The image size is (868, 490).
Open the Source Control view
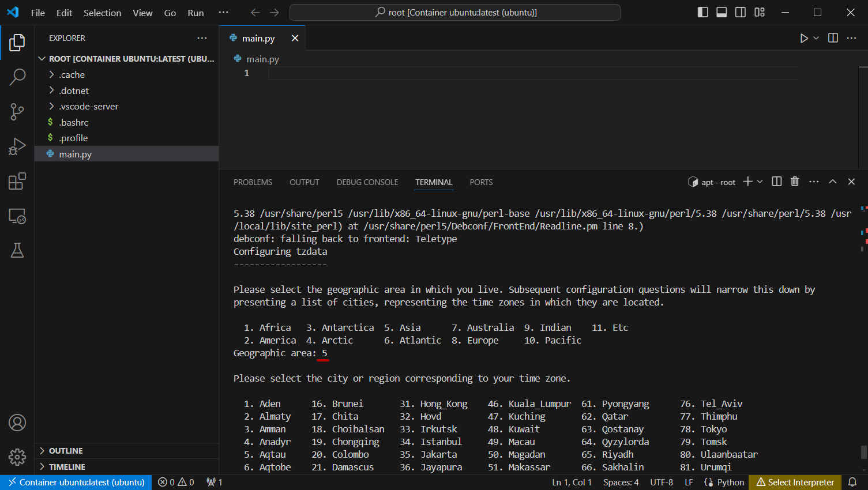[x=17, y=112]
